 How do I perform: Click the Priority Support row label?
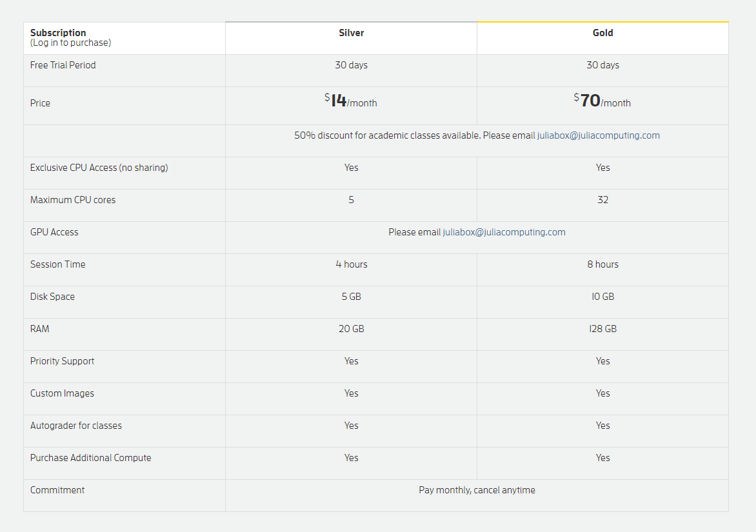[x=62, y=361]
